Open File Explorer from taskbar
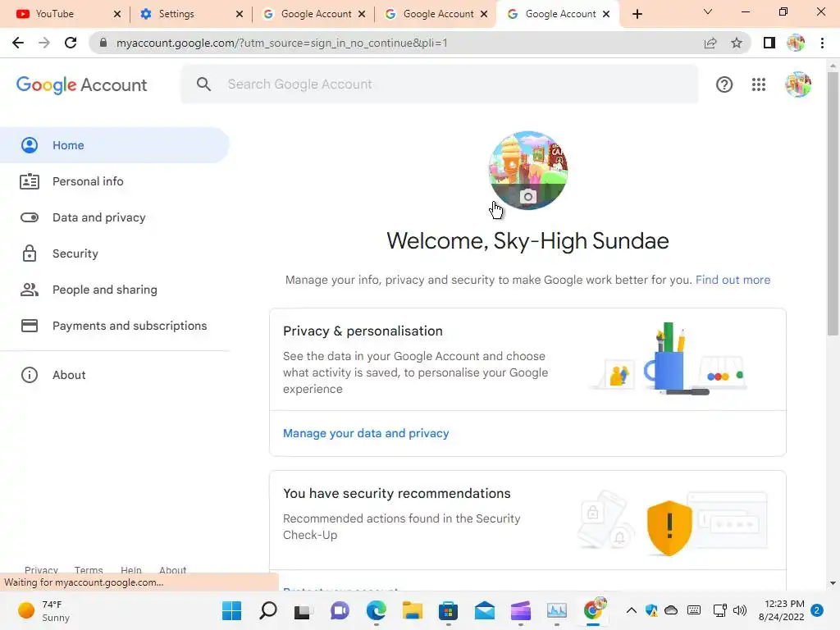 point(413,610)
